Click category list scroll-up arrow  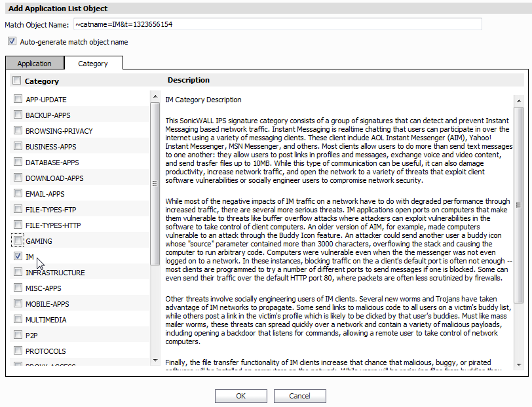click(155, 96)
